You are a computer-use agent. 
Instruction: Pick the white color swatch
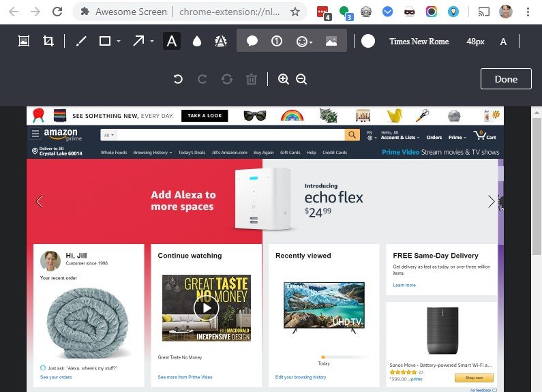click(x=368, y=42)
